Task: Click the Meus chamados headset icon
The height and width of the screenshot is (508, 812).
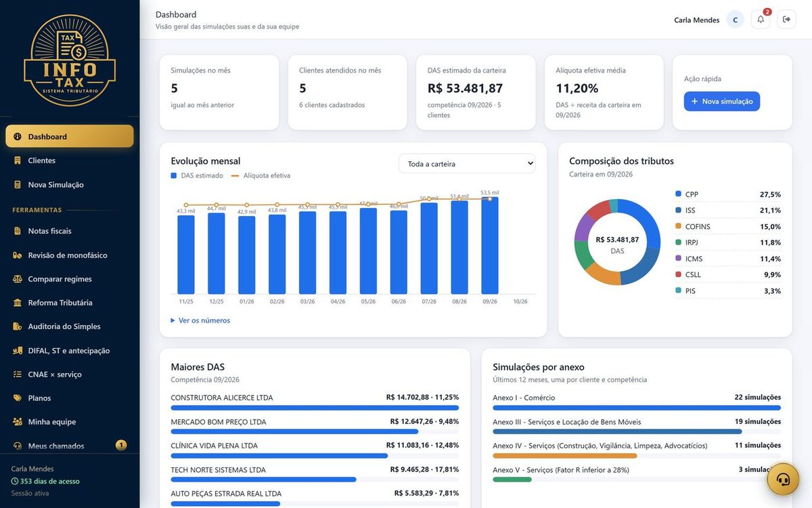Action: [x=18, y=446]
